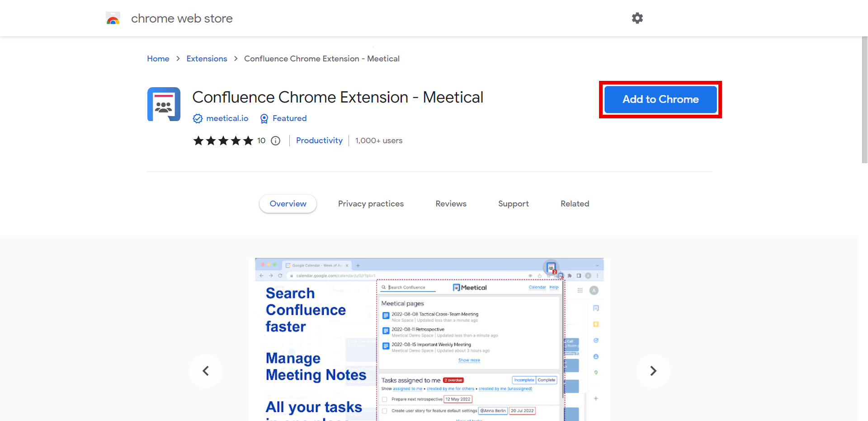Click the Chrome Web Store rainbow logo
868x421 pixels.
click(x=113, y=18)
